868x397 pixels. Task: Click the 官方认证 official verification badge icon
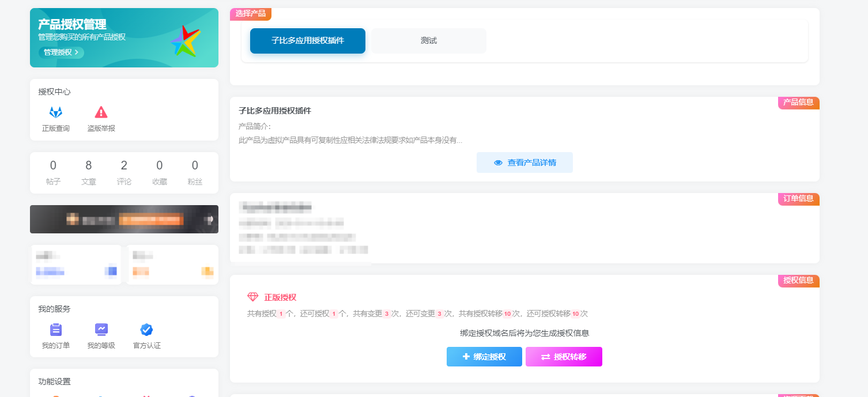146,329
